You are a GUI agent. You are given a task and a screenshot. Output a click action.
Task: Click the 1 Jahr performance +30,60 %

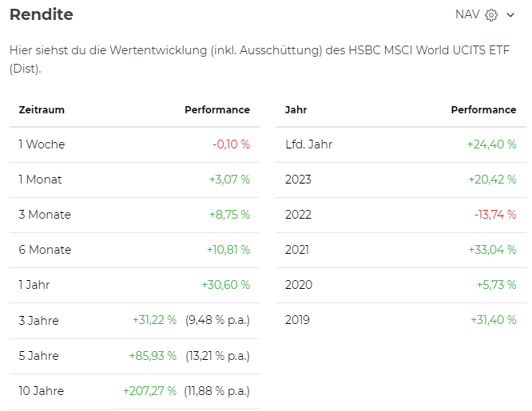click(x=226, y=285)
